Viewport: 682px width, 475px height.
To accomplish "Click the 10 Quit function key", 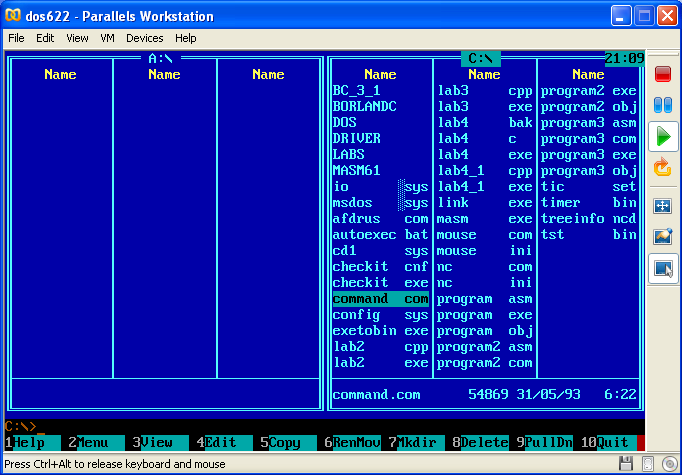I will coord(608,443).
